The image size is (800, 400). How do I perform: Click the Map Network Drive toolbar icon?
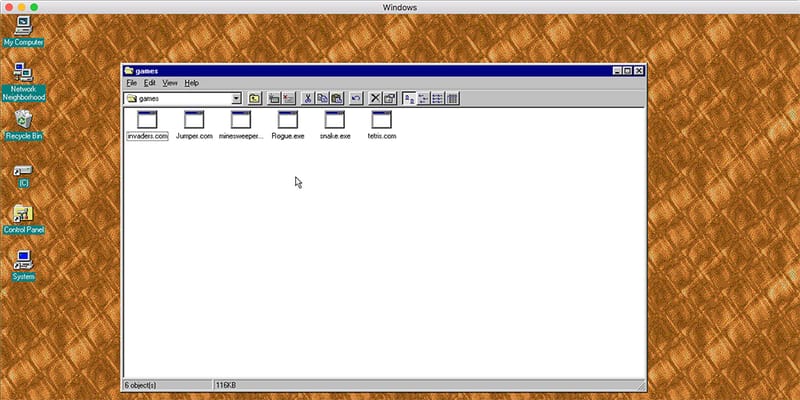[274, 98]
